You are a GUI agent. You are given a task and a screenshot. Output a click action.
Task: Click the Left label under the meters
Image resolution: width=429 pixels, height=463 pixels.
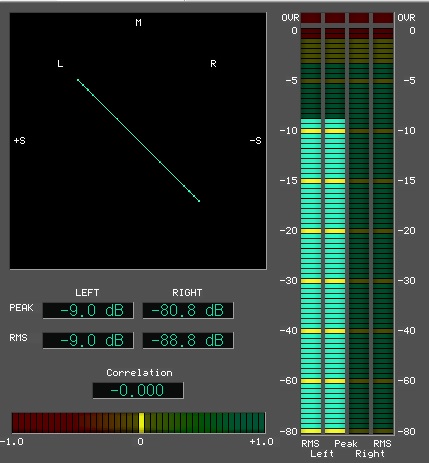[322, 454]
